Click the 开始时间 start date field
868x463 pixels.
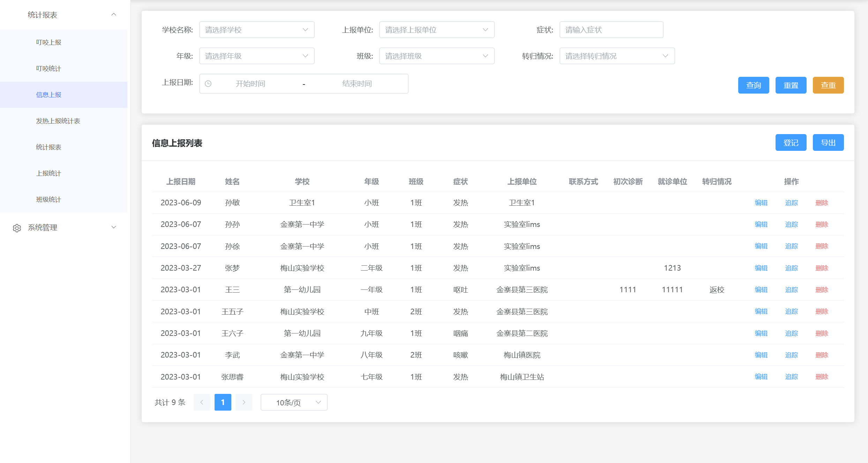250,84
